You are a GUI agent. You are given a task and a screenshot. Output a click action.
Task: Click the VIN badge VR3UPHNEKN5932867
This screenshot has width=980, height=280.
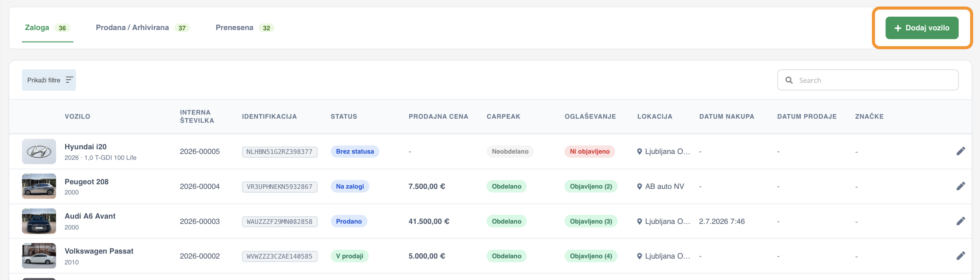pos(280,187)
